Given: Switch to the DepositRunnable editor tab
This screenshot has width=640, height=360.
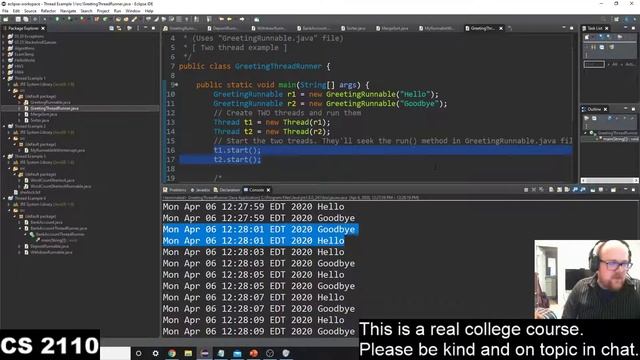Looking at the screenshot, I should 222,28.
